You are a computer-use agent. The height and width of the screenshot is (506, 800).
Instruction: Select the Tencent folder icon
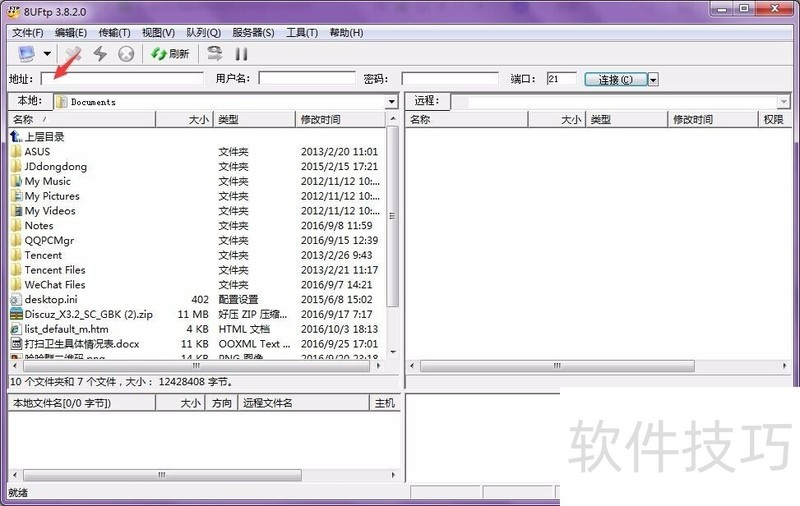pyautogui.click(x=16, y=255)
